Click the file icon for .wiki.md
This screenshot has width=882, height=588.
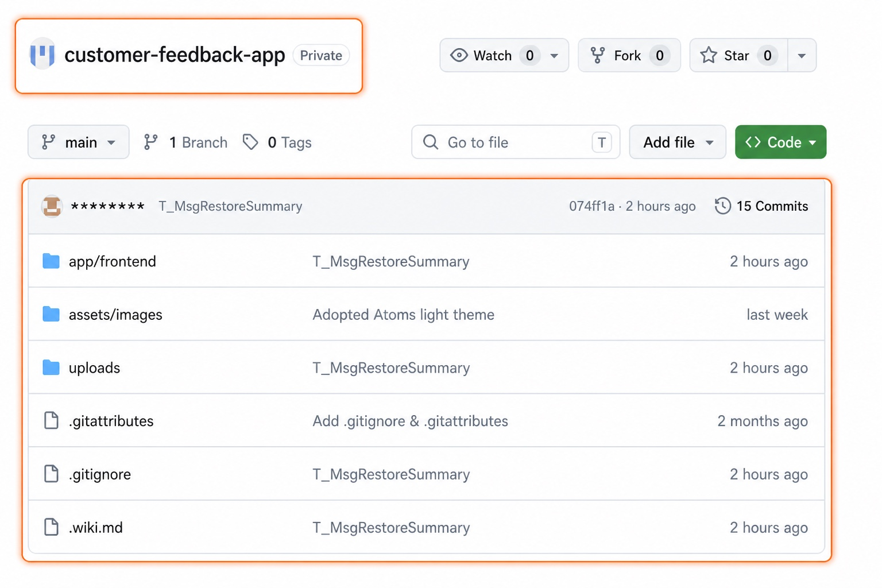point(51,527)
